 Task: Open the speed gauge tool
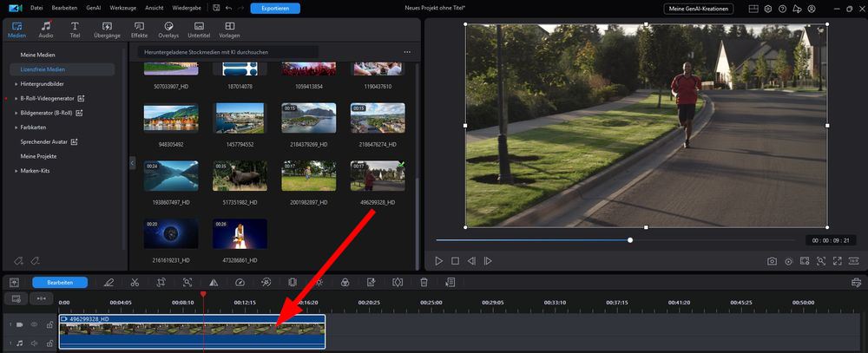point(240,282)
